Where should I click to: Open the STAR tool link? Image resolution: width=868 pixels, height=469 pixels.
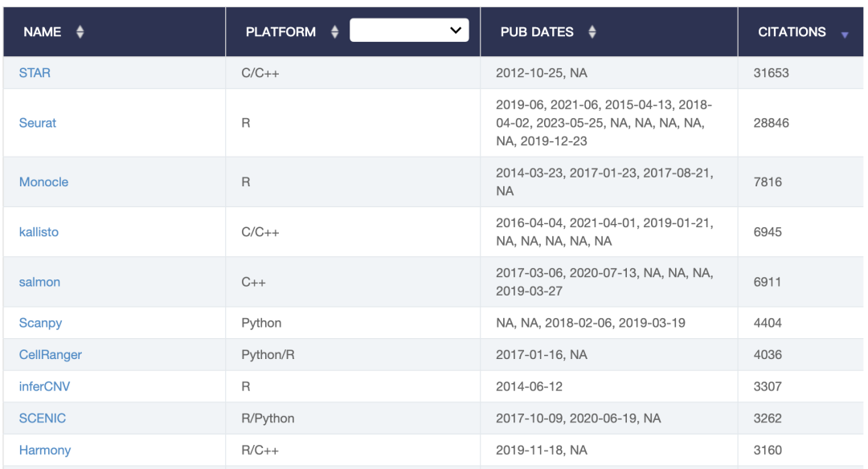[35, 73]
